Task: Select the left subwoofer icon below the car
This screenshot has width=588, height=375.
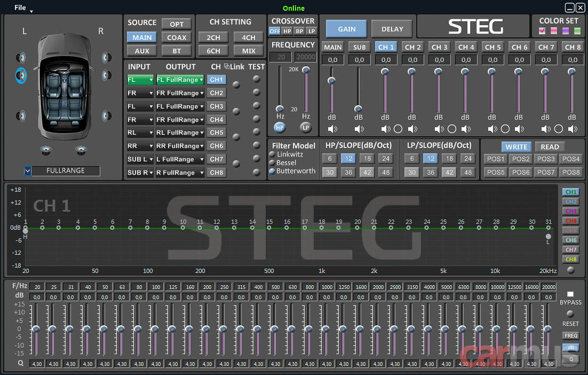Action: [46, 150]
